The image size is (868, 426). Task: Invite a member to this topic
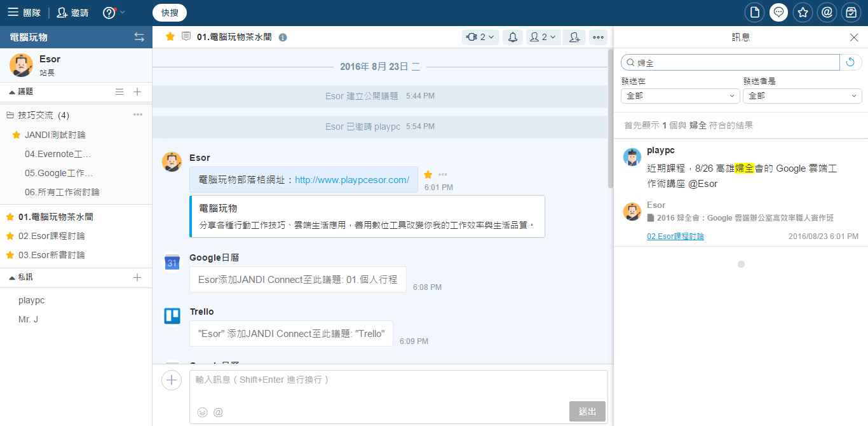[x=574, y=37]
